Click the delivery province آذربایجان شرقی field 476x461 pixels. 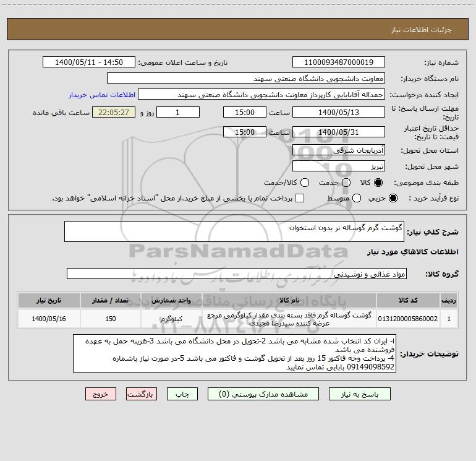pyautogui.click(x=339, y=150)
